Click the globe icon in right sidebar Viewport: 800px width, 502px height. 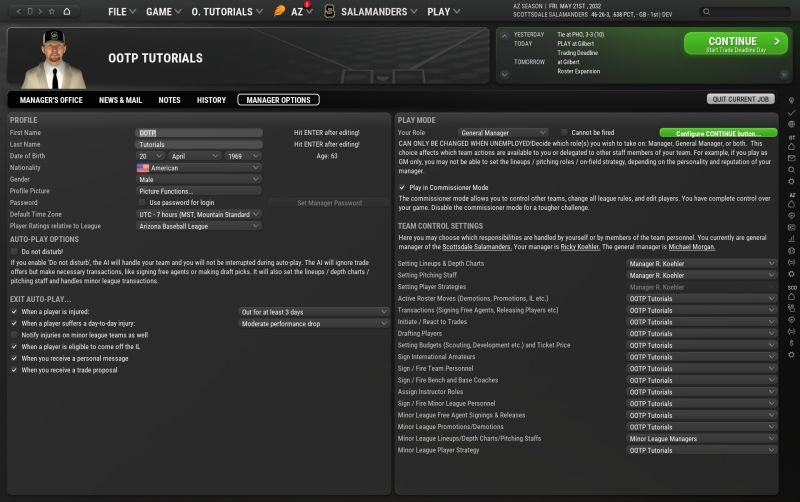[791, 124]
